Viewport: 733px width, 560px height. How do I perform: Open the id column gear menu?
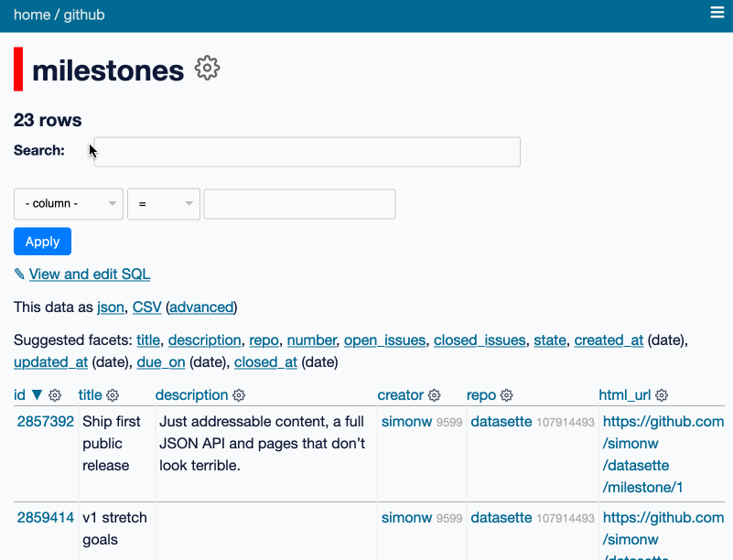(55, 395)
